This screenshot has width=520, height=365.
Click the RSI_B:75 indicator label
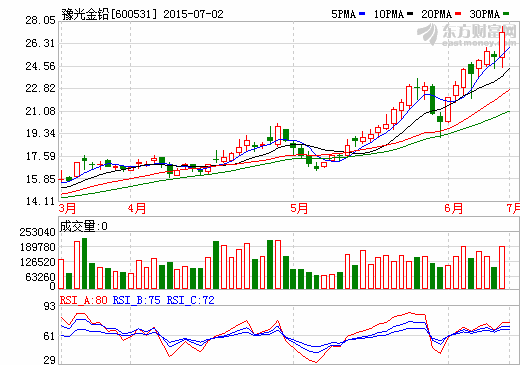(137, 300)
